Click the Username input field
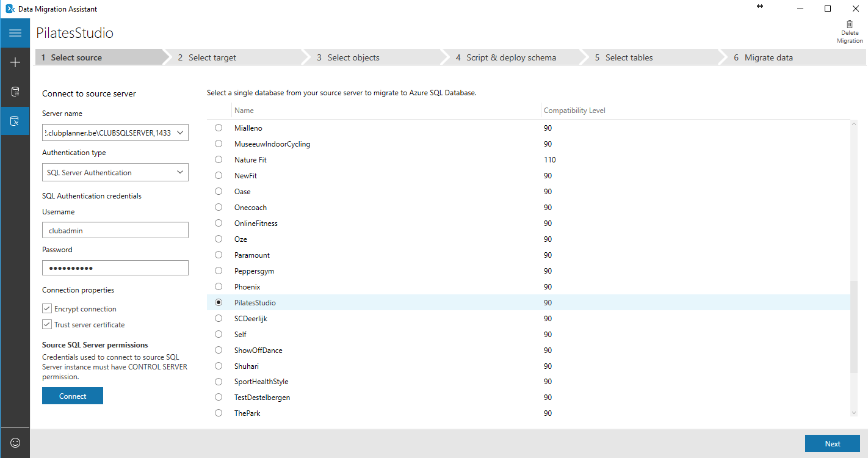 pos(115,230)
